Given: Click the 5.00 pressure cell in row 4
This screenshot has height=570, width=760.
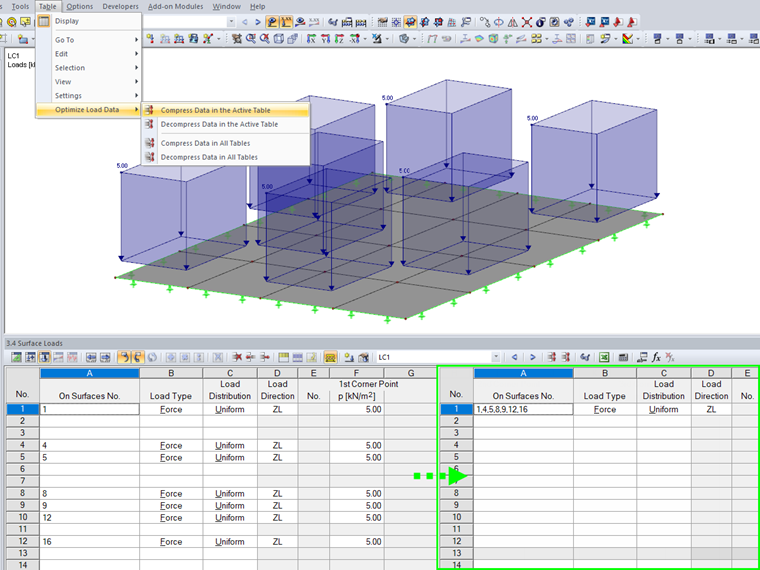Looking at the screenshot, I should pos(357,445).
